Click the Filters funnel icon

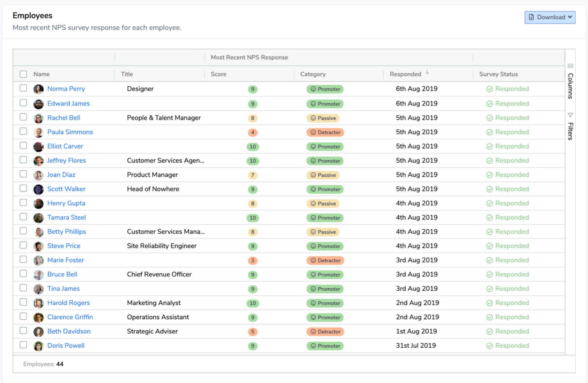(x=570, y=115)
